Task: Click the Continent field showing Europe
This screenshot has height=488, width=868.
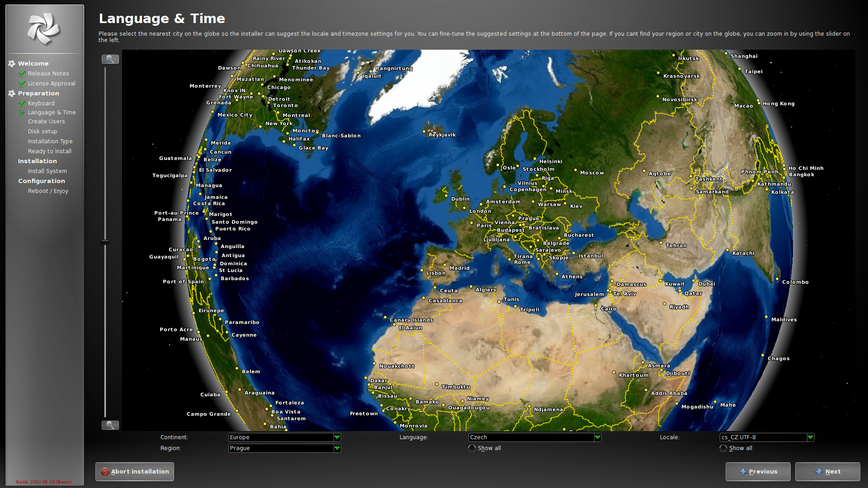Action: tap(284, 437)
